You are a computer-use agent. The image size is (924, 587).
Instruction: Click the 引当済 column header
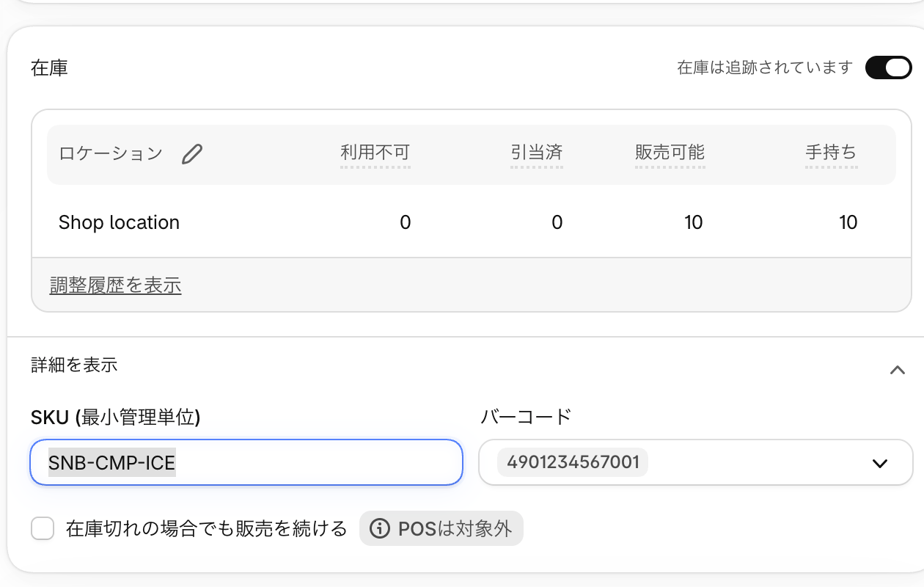tap(536, 153)
